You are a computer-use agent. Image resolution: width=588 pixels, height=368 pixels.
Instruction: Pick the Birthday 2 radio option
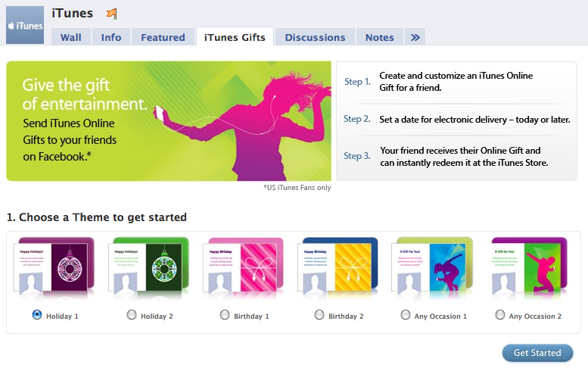point(319,315)
